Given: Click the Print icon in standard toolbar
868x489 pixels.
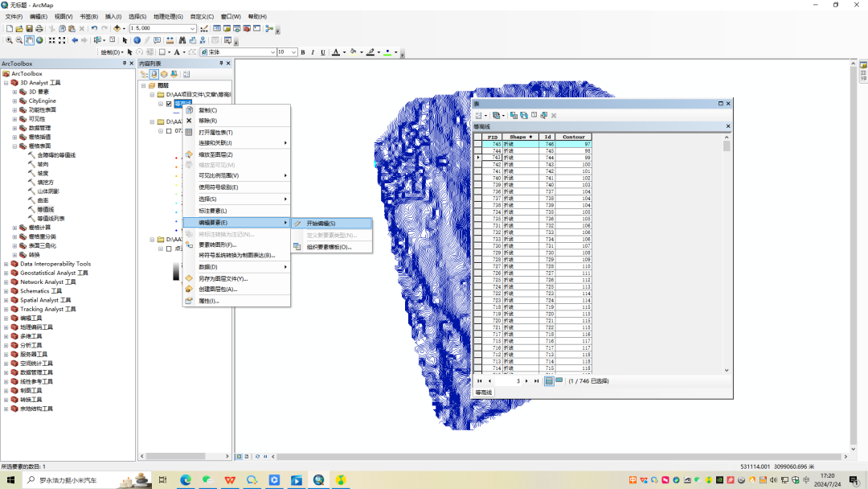Looking at the screenshot, I should pyautogui.click(x=39, y=28).
